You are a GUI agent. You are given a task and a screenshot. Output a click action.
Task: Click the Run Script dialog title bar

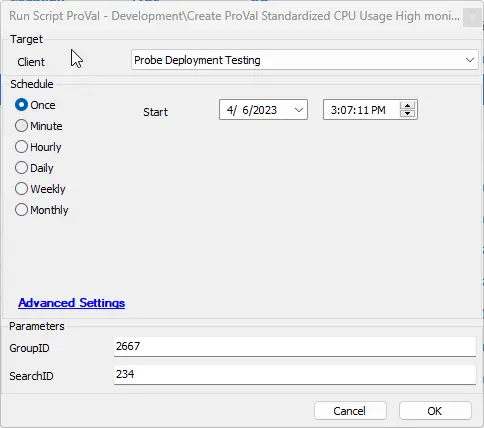point(233,16)
